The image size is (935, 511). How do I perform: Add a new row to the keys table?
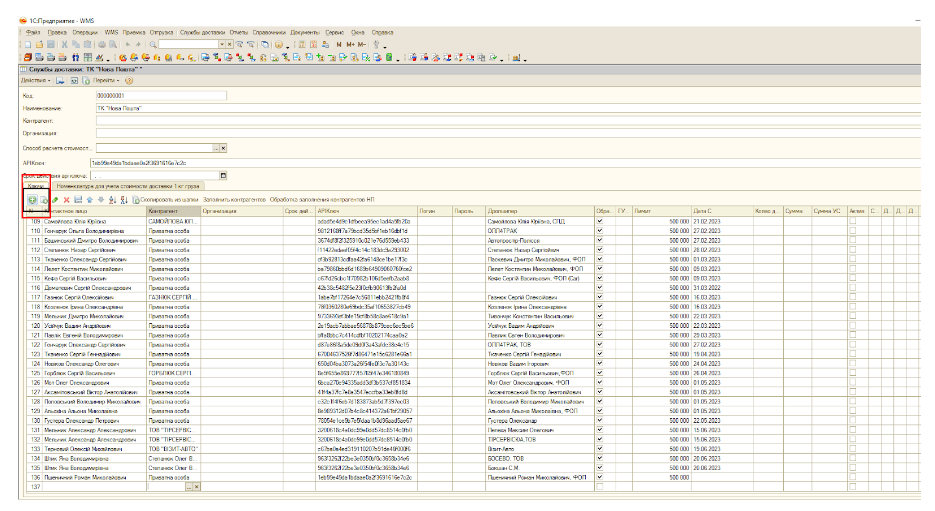point(33,200)
